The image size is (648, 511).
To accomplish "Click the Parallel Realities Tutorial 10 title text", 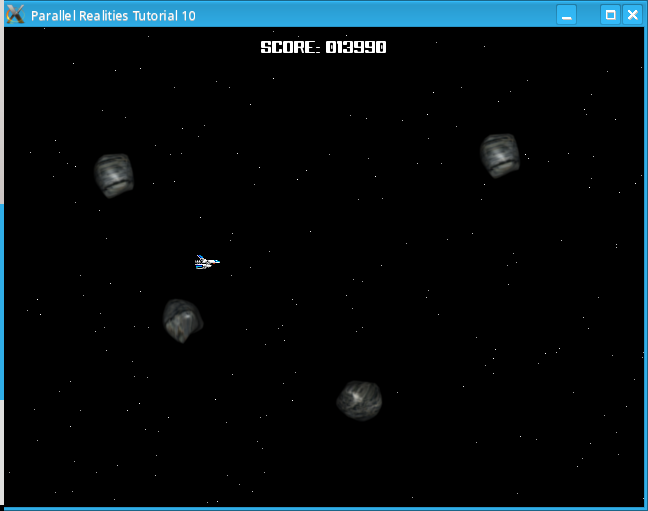I will 113,16.
